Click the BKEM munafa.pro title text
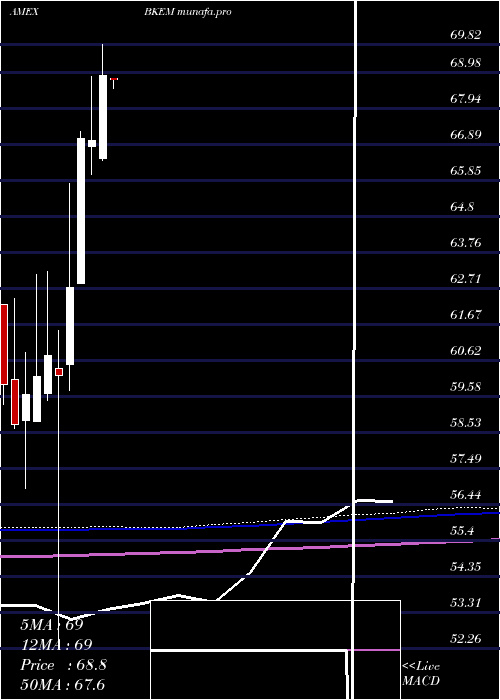The width and height of the screenshot is (500, 700). click(x=188, y=12)
